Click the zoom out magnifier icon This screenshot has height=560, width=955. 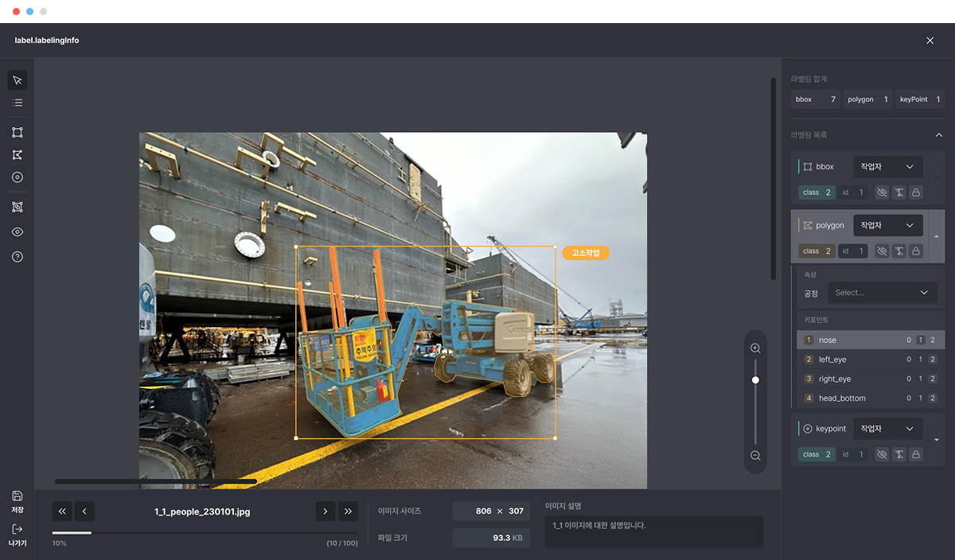755,456
